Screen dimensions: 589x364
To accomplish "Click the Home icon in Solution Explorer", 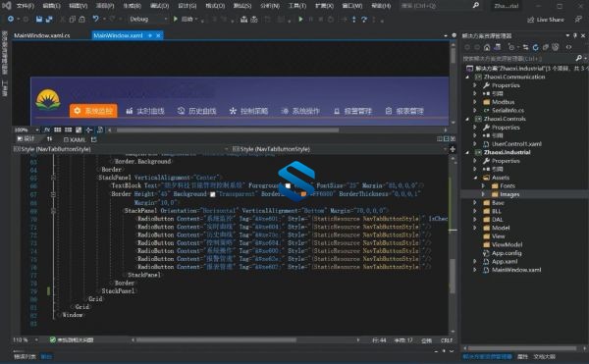I will pos(487,47).
